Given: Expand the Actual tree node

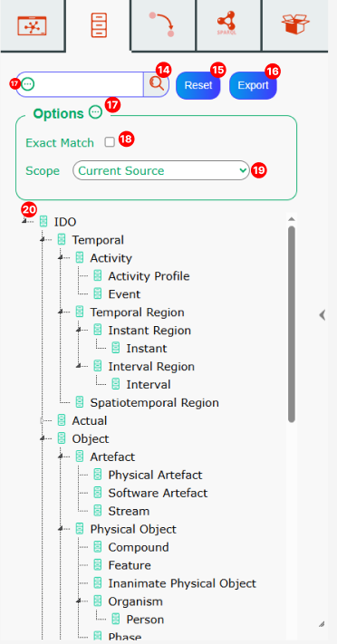Looking at the screenshot, I should pos(42,420).
